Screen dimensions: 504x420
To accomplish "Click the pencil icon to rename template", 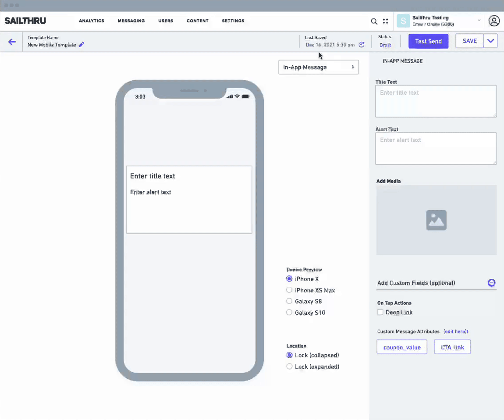I will click(x=82, y=45).
